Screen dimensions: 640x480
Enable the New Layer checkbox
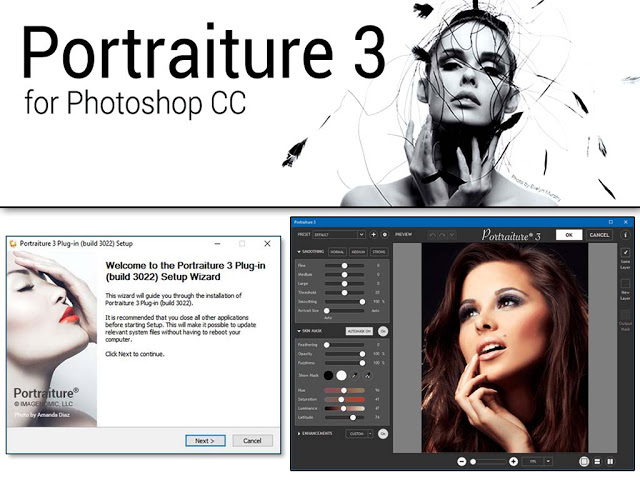(625, 284)
